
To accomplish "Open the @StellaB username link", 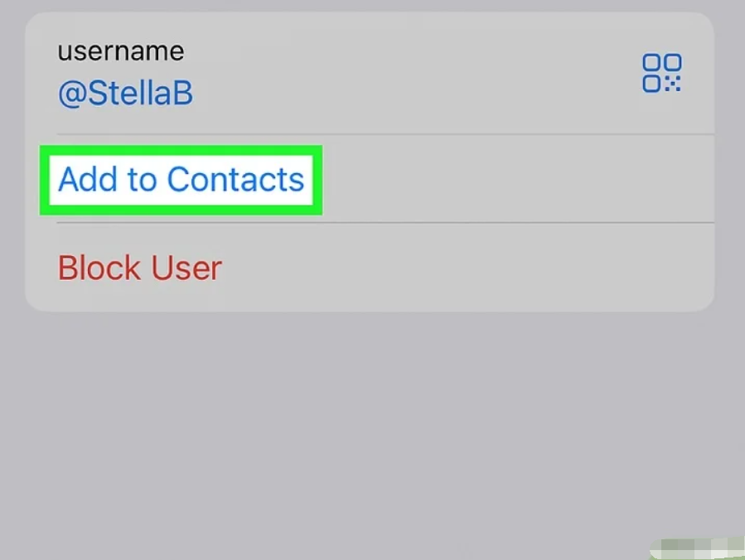I will [x=125, y=94].
